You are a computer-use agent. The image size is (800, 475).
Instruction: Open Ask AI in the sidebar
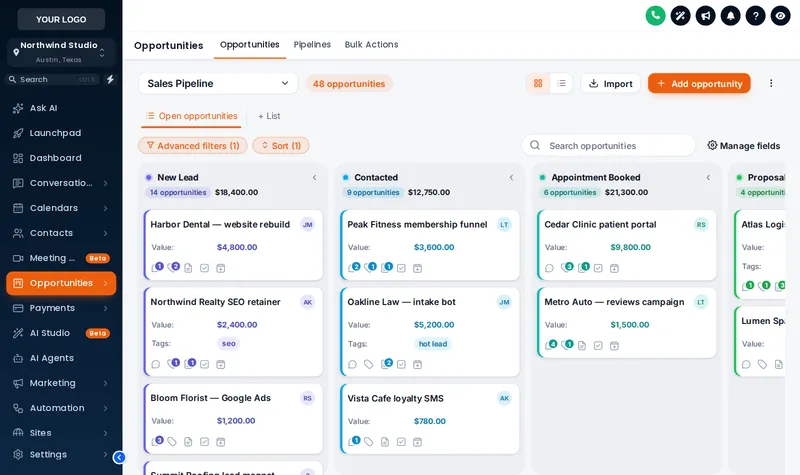coord(61,108)
